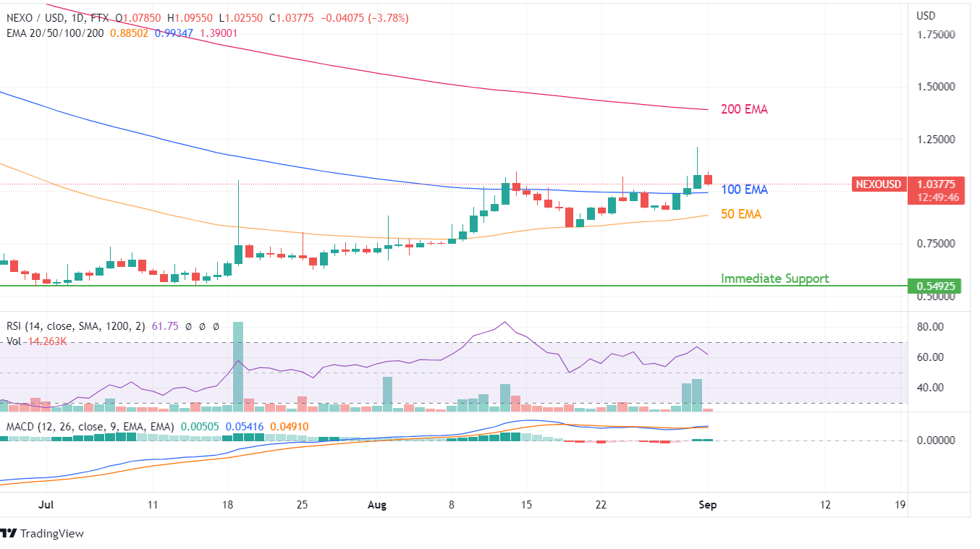Click the 15 date label on time axis
Image resolution: width=980 pixels, height=549 pixels.
tap(526, 505)
